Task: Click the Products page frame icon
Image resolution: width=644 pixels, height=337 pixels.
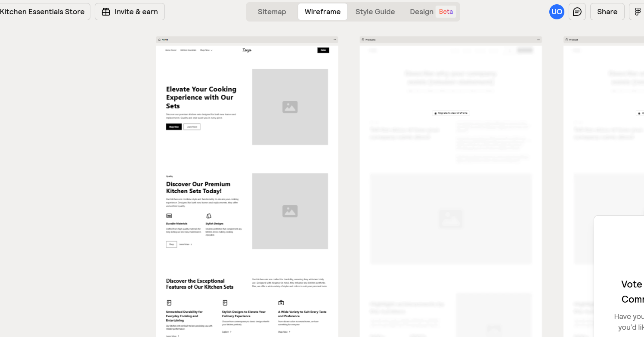Action: [x=363, y=40]
